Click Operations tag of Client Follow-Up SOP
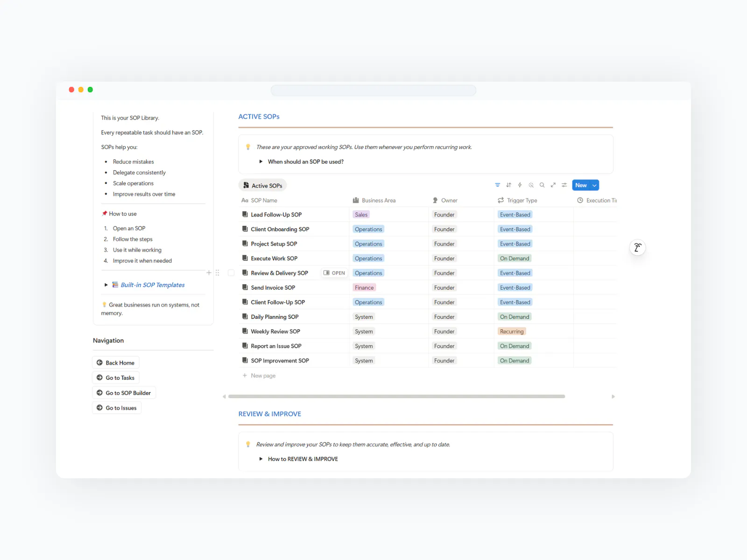The height and width of the screenshot is (560, 747). tap(368, 302)
